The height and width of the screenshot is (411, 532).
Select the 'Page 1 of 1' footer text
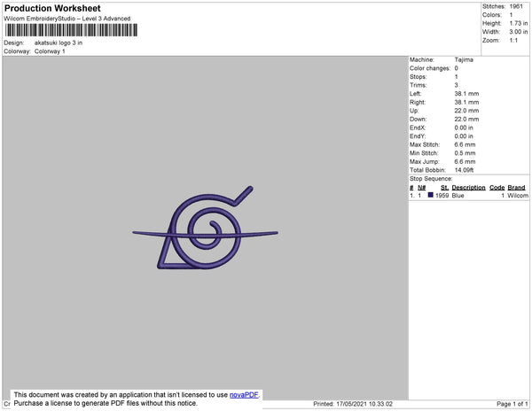(x=512, y=404)
